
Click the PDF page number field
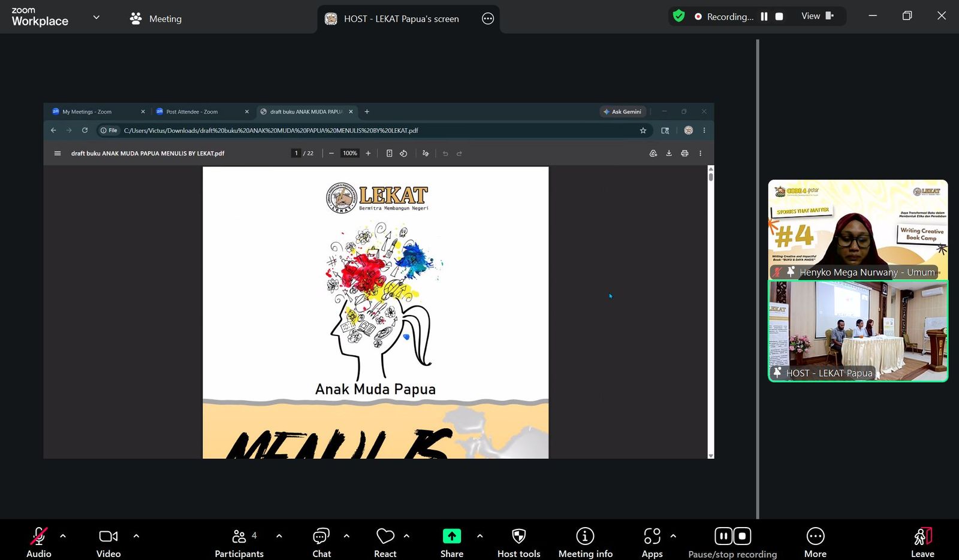tap(296, 153)
